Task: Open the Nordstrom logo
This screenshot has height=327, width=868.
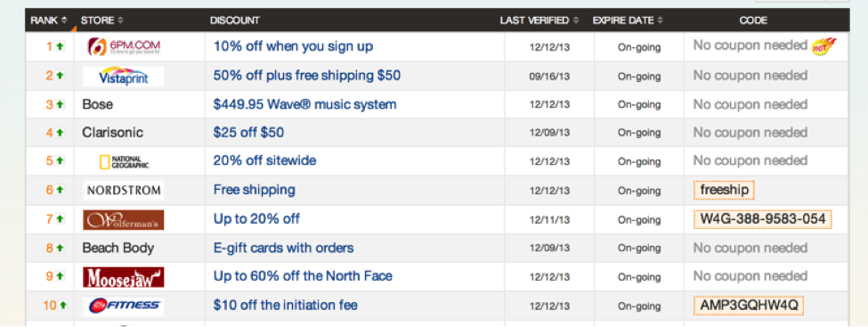Action: point(124,191)
